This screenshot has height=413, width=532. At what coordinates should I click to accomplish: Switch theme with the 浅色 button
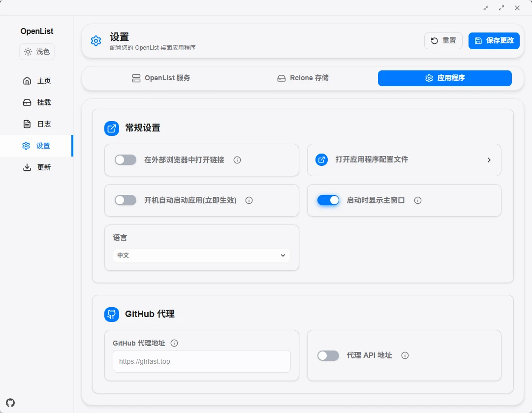[37, 52]
